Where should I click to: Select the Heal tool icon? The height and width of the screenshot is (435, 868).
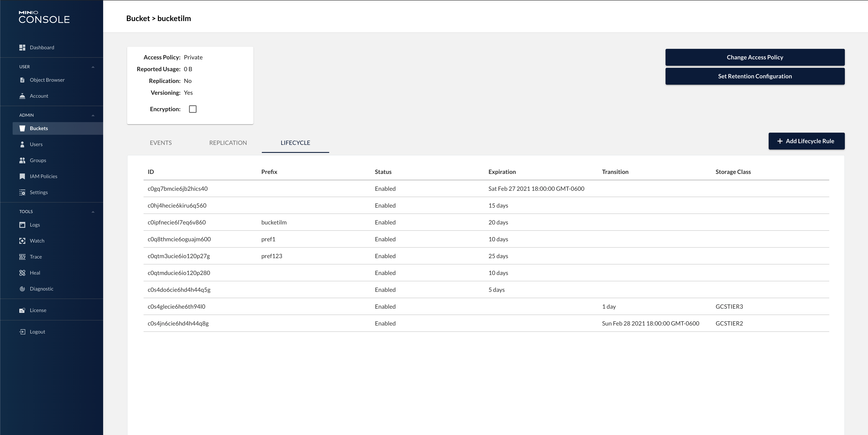22,273
